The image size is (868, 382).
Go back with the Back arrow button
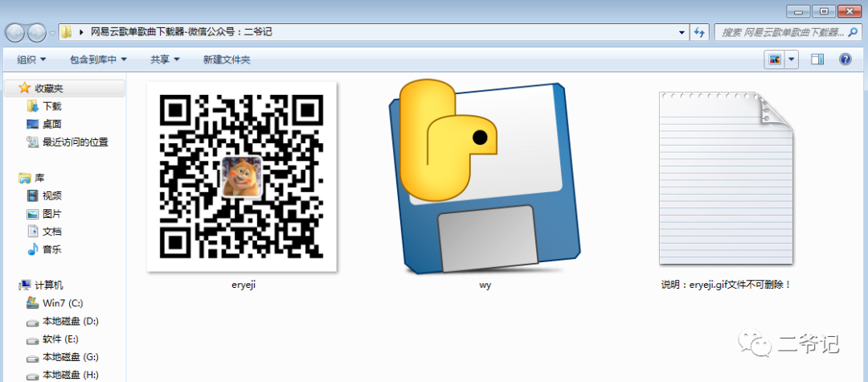coord(15,33)
